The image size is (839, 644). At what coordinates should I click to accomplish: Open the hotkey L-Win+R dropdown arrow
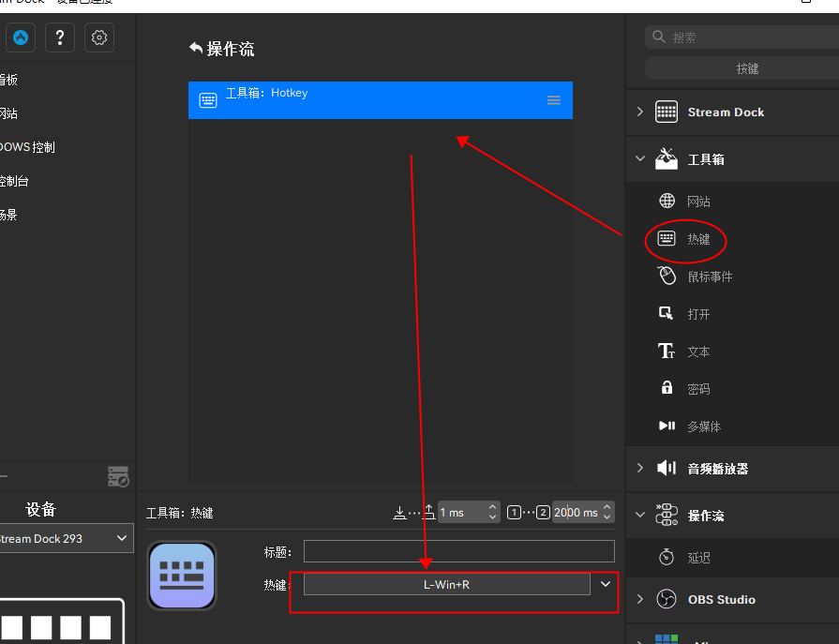click(x=606, y=584)
